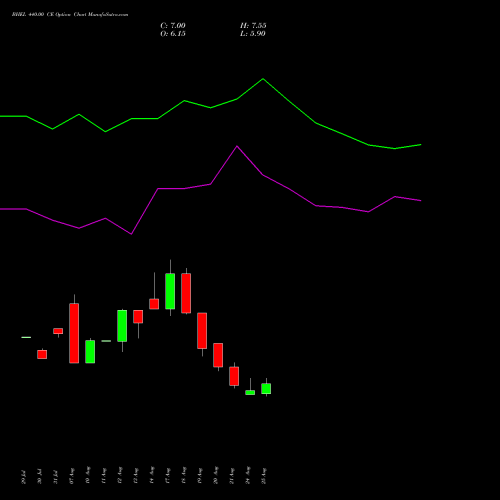500x500 pixels.
Task: Click the 17 Aug date label
Action: [x=167, y=476]
